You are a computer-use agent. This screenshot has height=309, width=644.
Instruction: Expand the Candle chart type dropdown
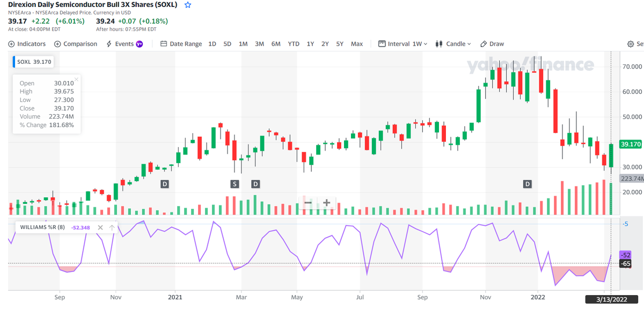tap(453, 44)
